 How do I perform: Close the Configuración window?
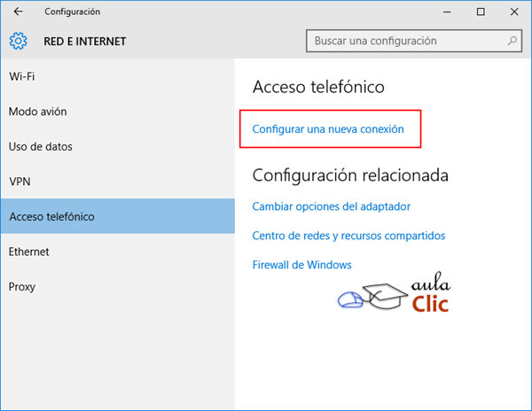515,12
